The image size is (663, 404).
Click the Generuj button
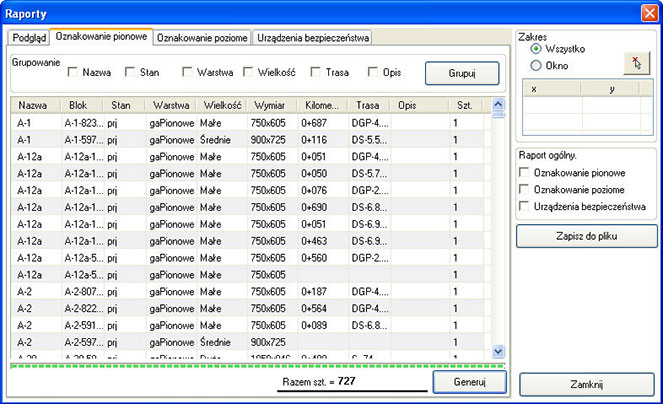460,381
